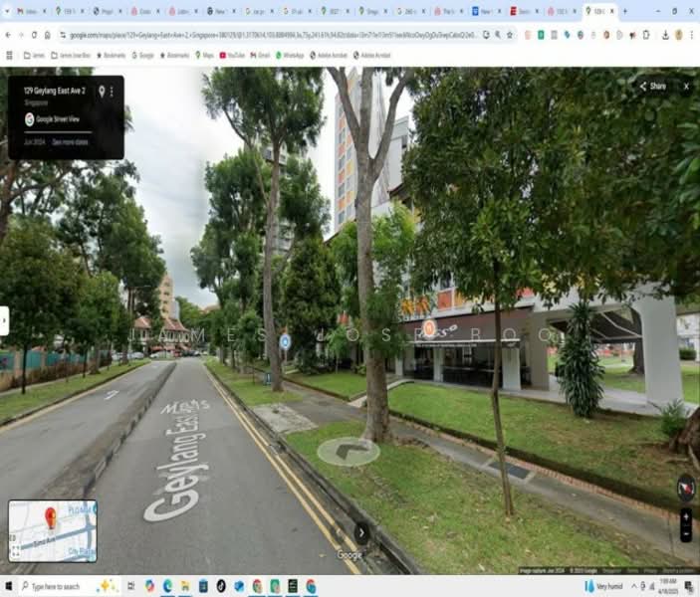Open the Google bookmark
Viewport: 700px width, 597px height.
(142, 56)
